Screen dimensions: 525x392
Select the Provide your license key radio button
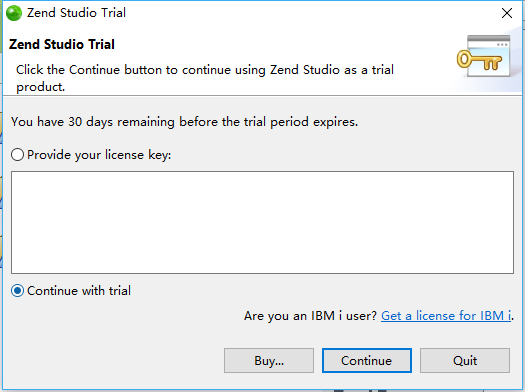coord(17,155)
